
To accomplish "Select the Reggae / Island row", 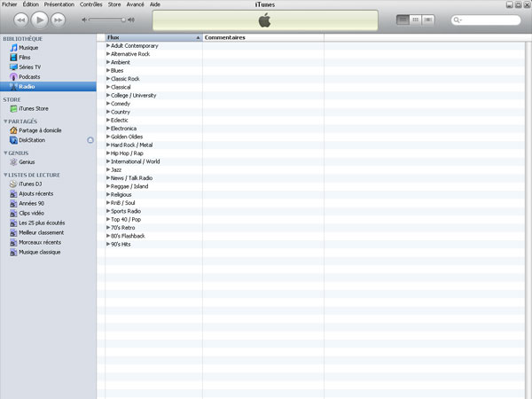I will pyautogui.click(x=310, y=186).
